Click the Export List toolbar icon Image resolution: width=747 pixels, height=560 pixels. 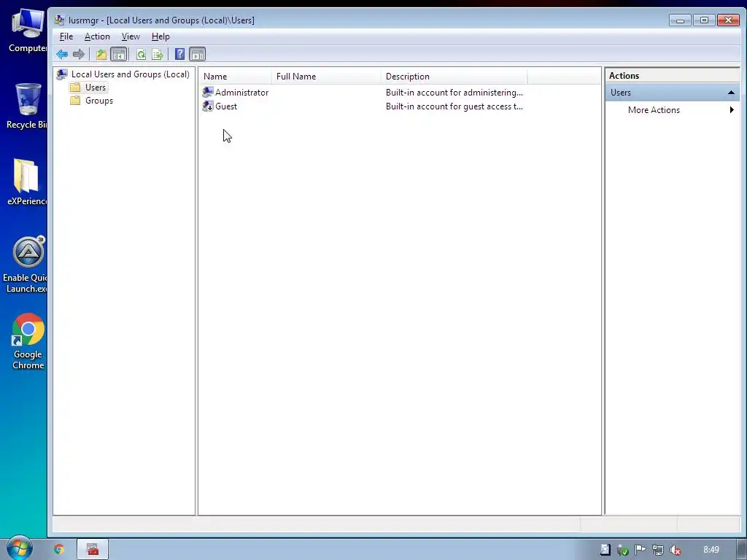pos(158,54)
